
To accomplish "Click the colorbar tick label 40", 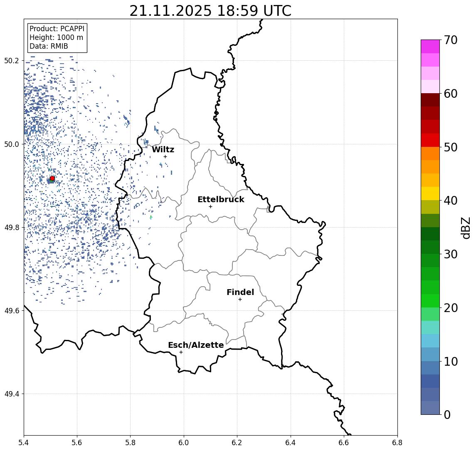I will 451,201.
